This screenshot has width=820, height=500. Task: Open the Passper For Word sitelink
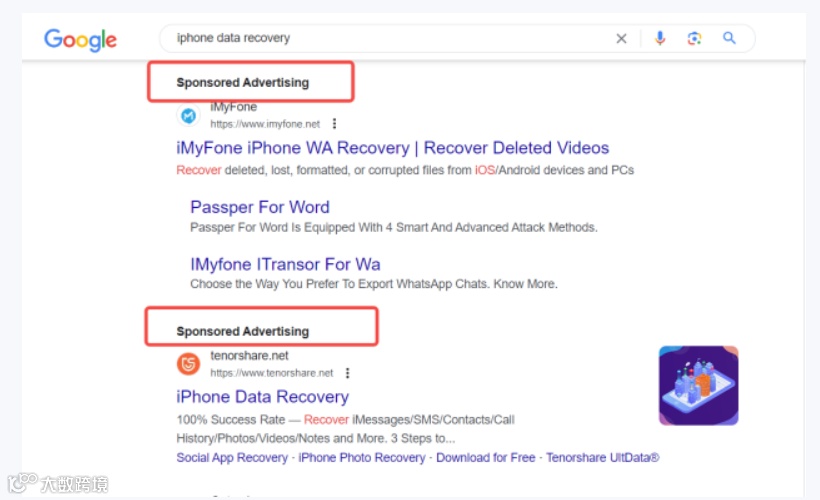[x=260, y=207]
